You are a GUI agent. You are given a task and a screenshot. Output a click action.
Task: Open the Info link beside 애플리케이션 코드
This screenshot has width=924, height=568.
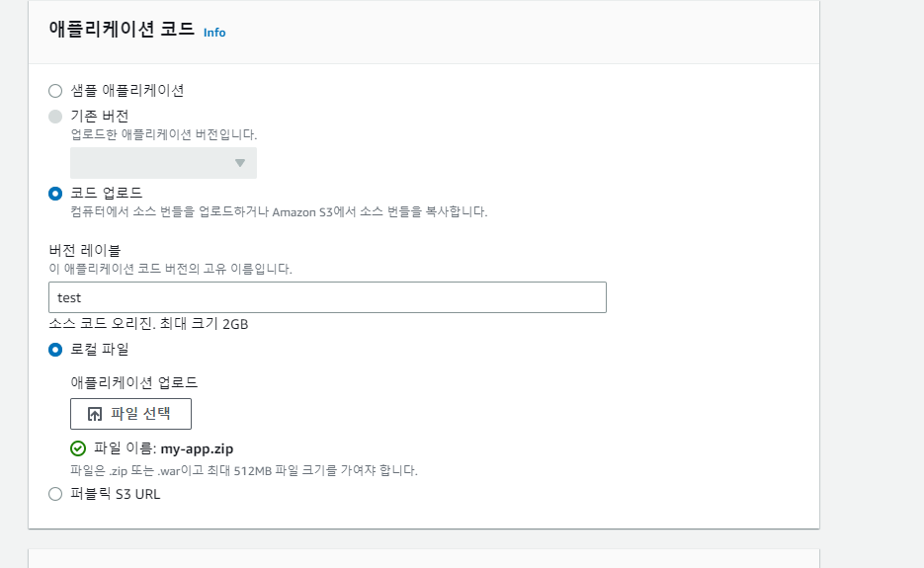(x=214, y=33)
